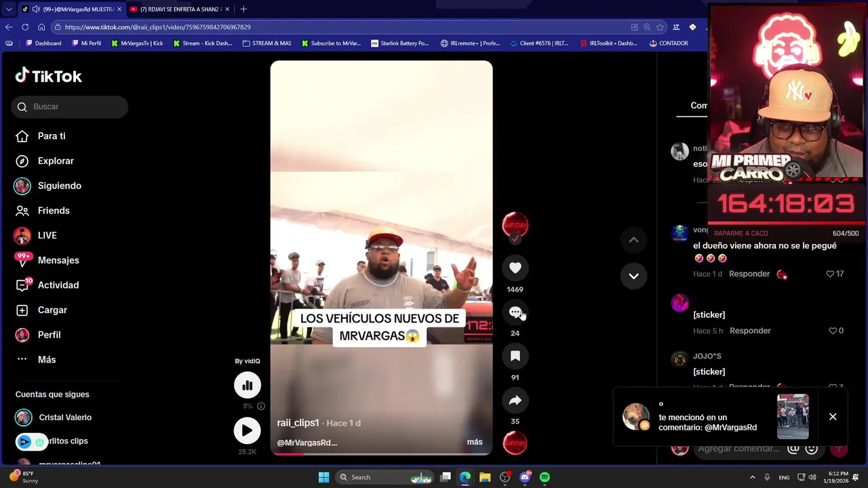
Task: Open vidIQ stats bar chart icon
Action: pyautogui.click(x=248, y=386)
